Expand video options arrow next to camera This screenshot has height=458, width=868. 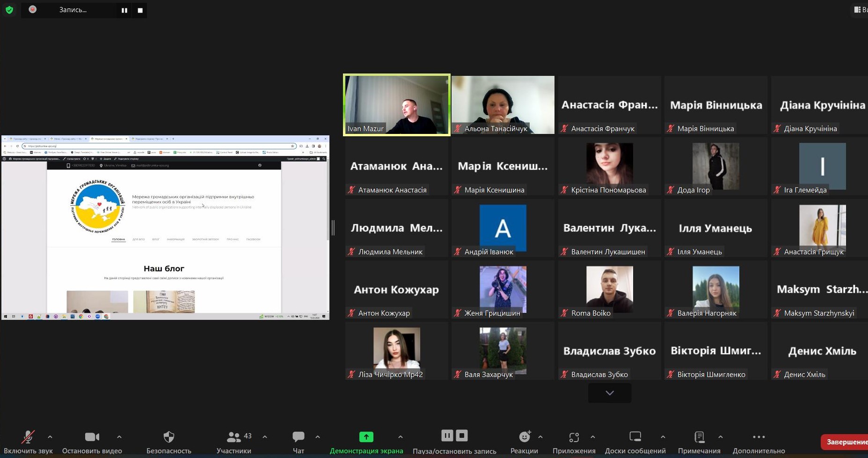point(119,437)
